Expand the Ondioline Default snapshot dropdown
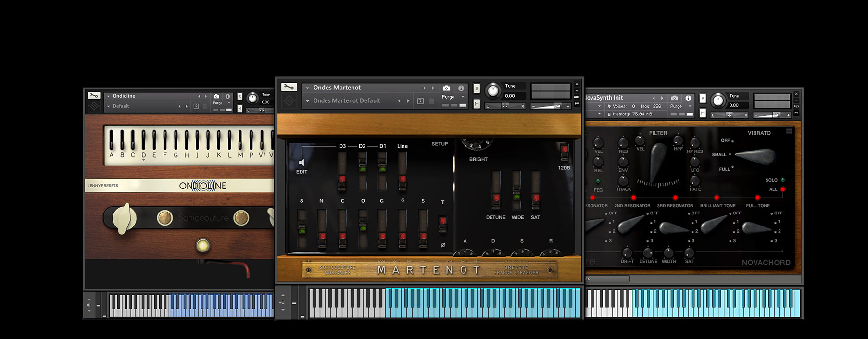 [x=109, y=106]
